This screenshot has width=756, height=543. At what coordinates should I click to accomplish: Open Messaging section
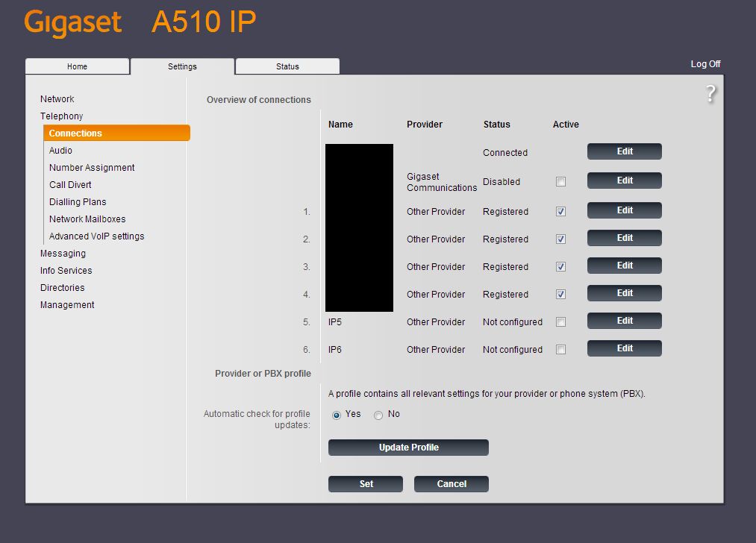point(63,254)
